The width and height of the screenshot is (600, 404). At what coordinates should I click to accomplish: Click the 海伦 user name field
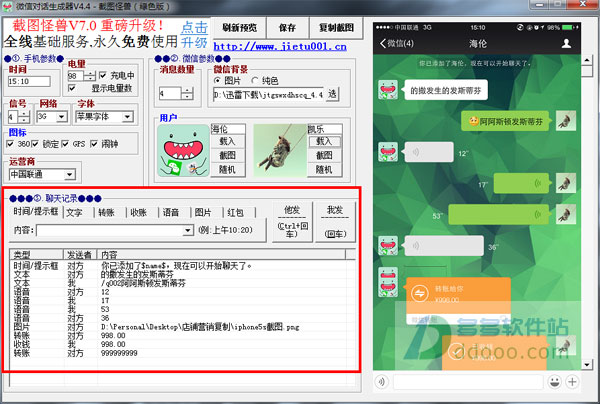228,129
